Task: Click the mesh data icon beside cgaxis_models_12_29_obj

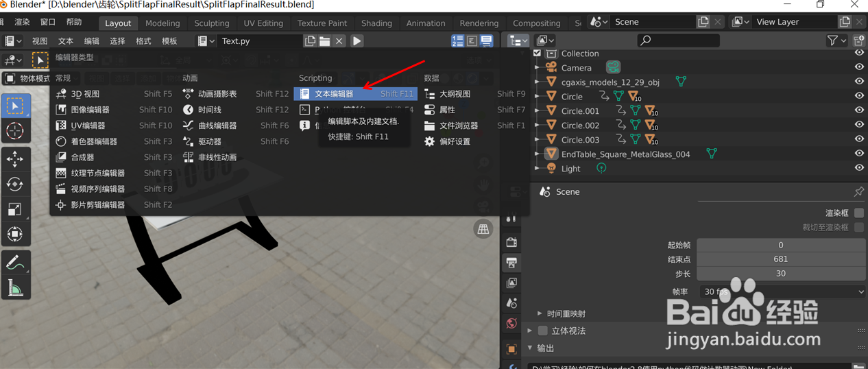Action: 681,82
